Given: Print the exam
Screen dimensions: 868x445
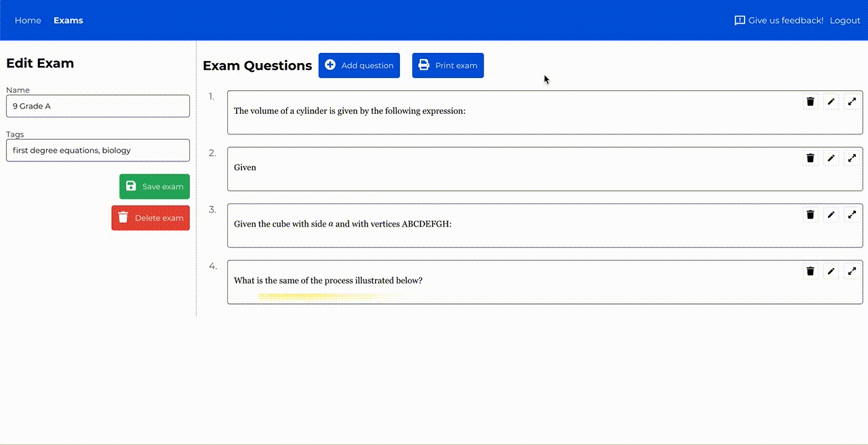Looking at the screenshot, I should pos(448,65).
